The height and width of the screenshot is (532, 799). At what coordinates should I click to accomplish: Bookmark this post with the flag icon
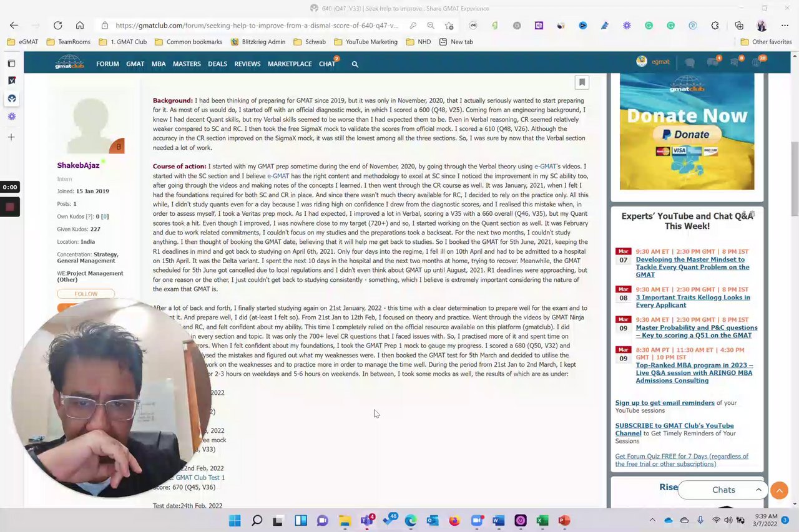[582, 82]
